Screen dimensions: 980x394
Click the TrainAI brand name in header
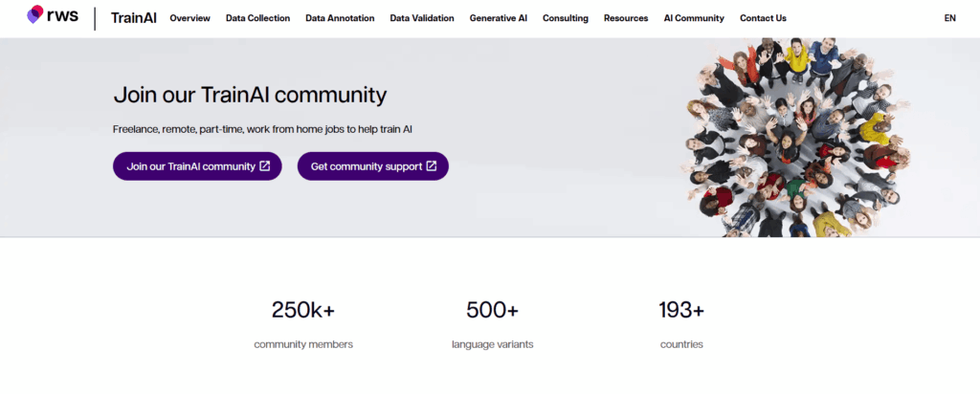[134, 18]
